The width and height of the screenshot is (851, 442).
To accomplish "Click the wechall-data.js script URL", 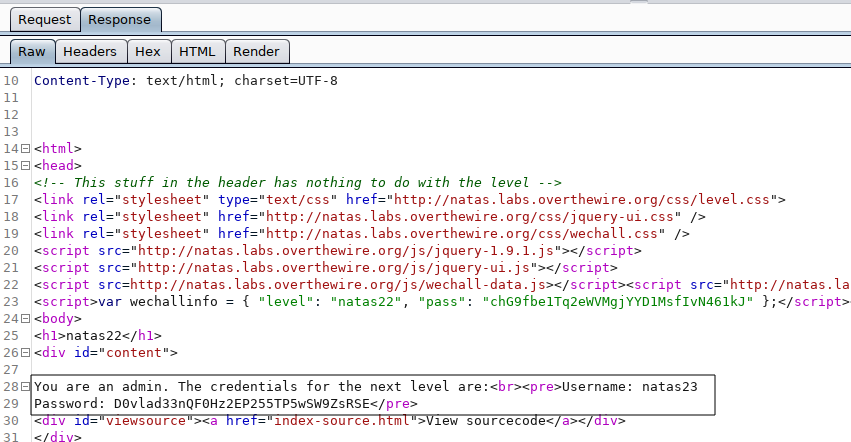I will tap(338, 285).
